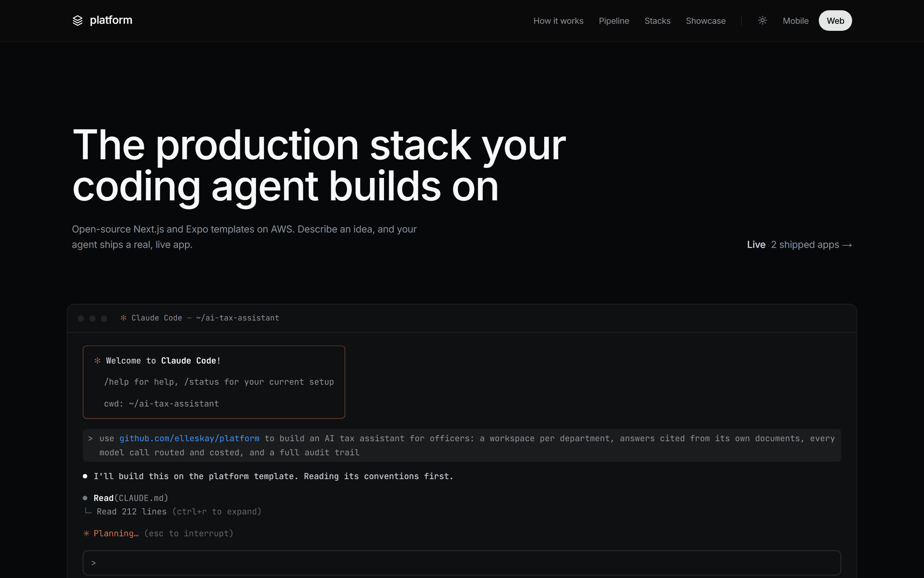Click the gray bullet before Read(CLAUDE.md)

(85, 498)
